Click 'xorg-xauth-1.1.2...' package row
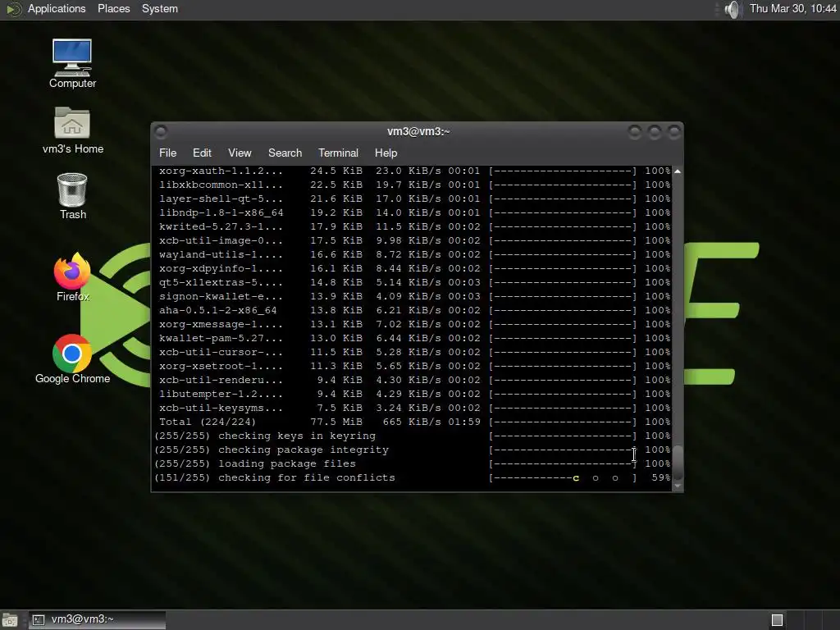 (413, 171)
